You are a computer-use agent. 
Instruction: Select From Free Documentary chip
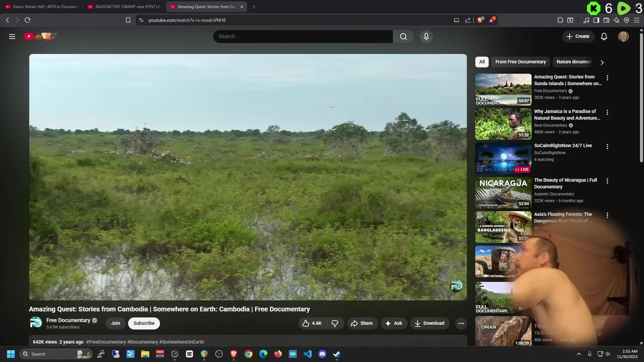(x=521, y=62)
